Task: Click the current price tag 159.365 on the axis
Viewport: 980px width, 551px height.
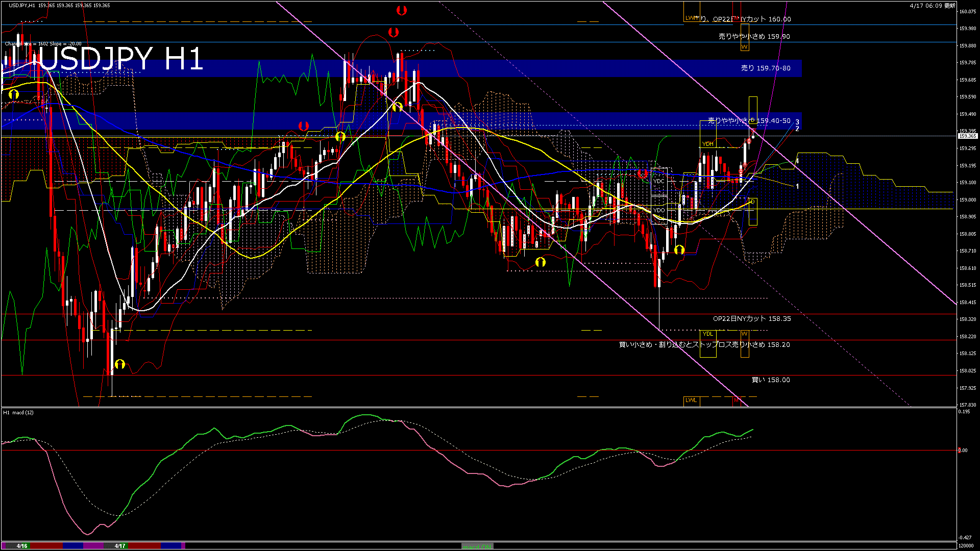Action: (967, 136)
